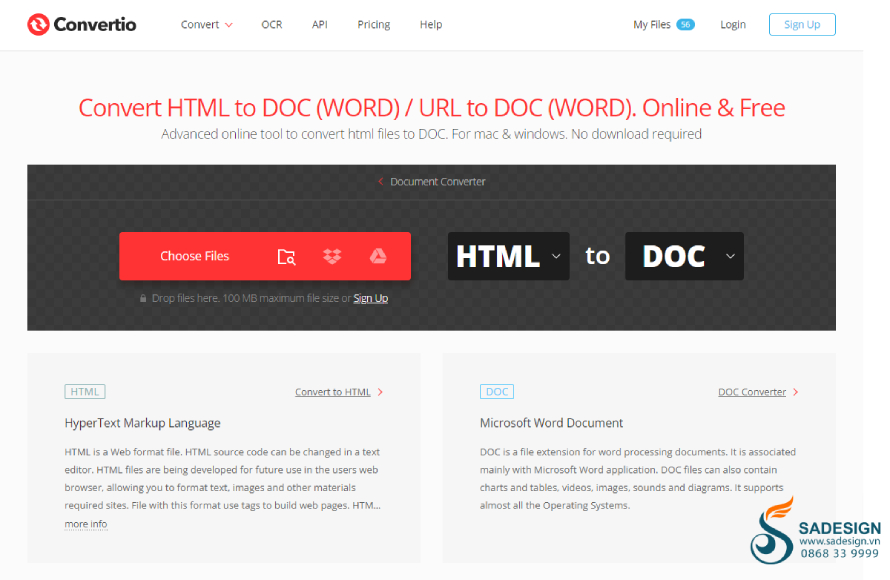Open the OCR menu item
890x580 pixels.
[x=271, y=24]
